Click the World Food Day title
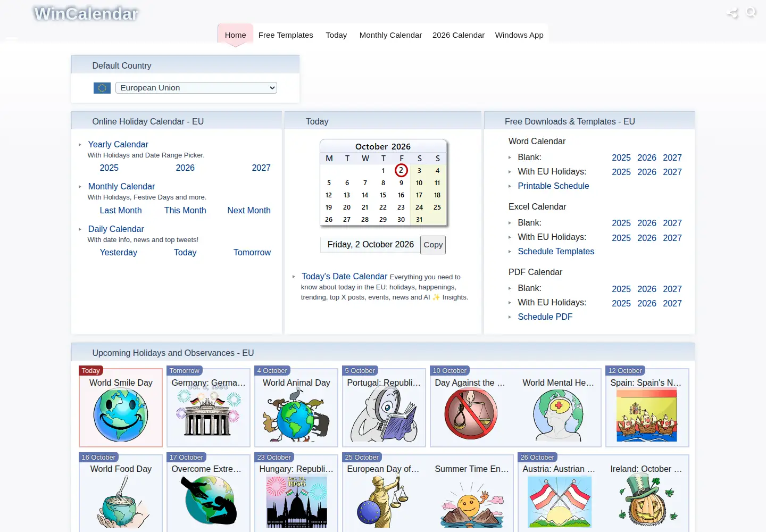Viewport: 766px width, 532px height. pos(121,469)
